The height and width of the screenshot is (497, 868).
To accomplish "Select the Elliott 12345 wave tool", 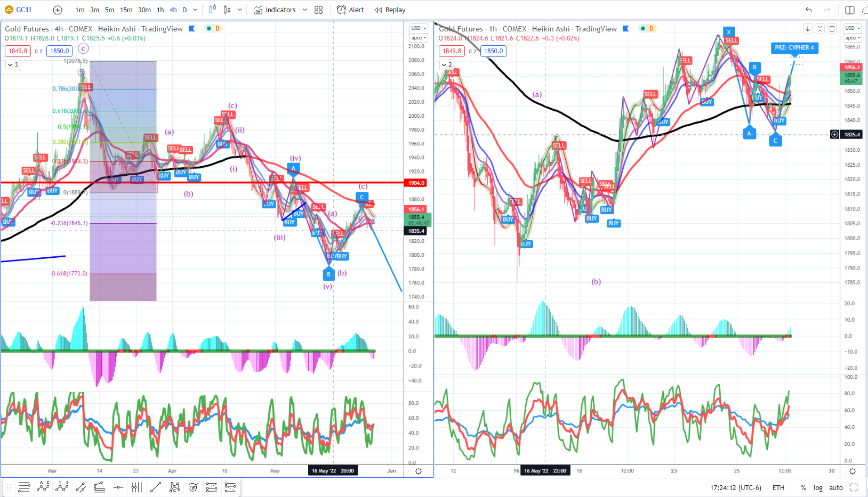I will pos(62,487).
